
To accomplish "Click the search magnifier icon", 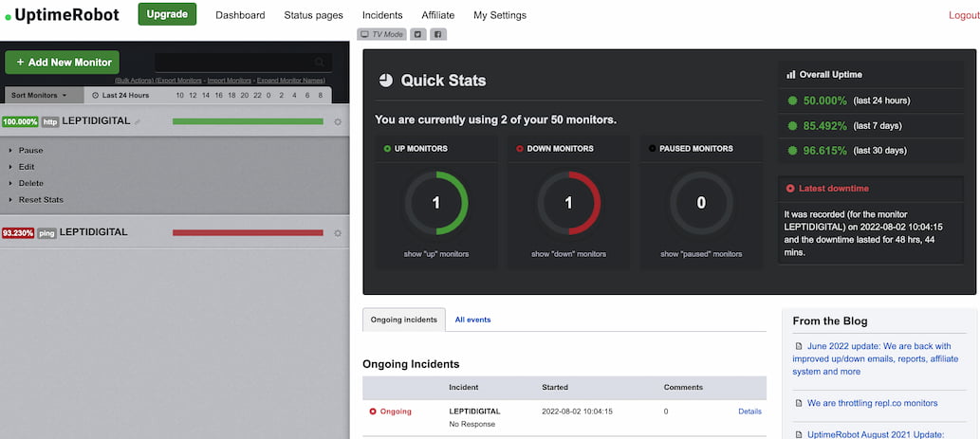I will [x=320, y=62].
